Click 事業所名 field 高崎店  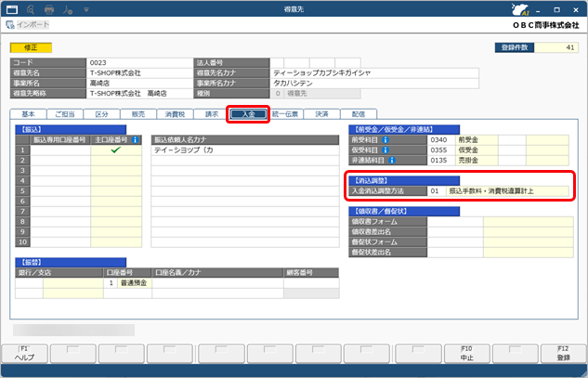click(139, 83)
